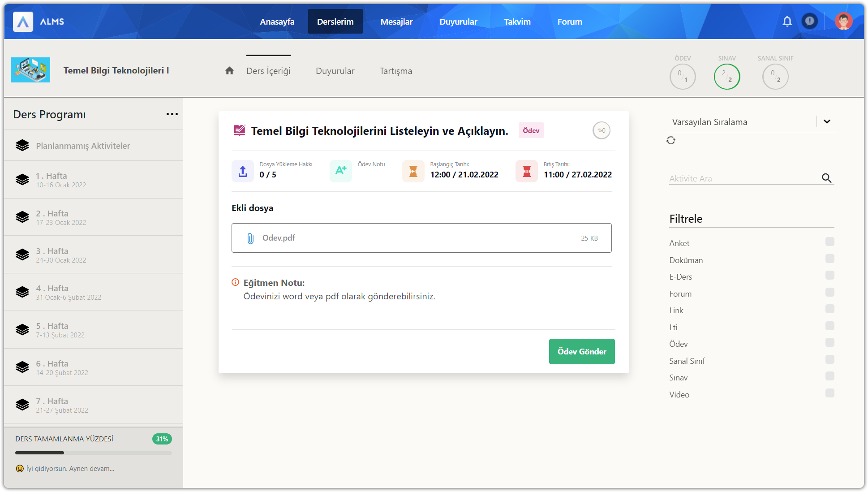The image size is (868, 492).
Task: Click the file upload rights icon
Action: pyautogui.click(x=243, y=171)
